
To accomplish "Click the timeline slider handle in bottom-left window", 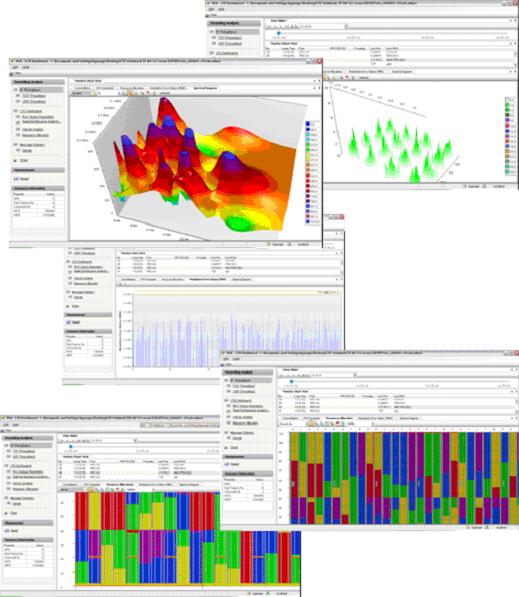I will (71, 446).
